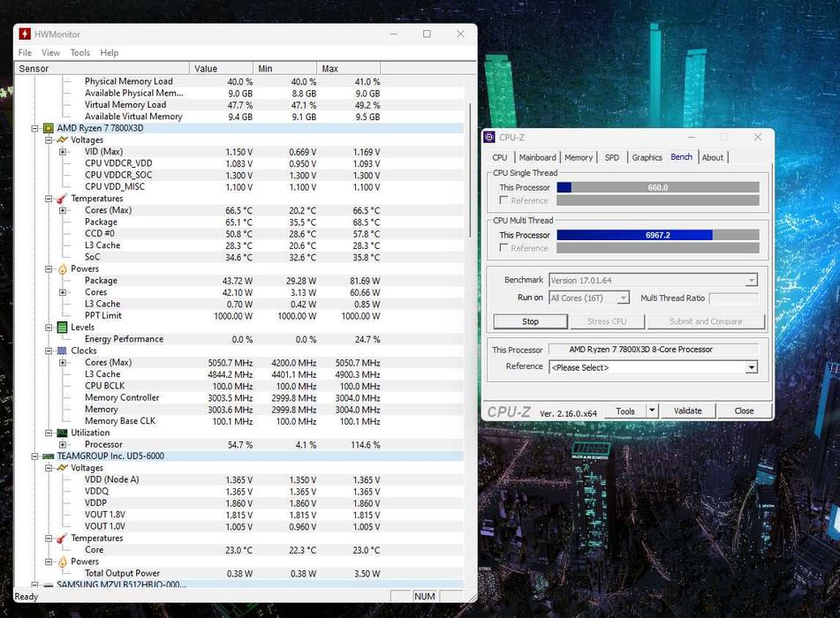Click the Stop benchmark button
The height and width of the screenshot is (618, 840).
pyautogui.click(x=530, y=321)
